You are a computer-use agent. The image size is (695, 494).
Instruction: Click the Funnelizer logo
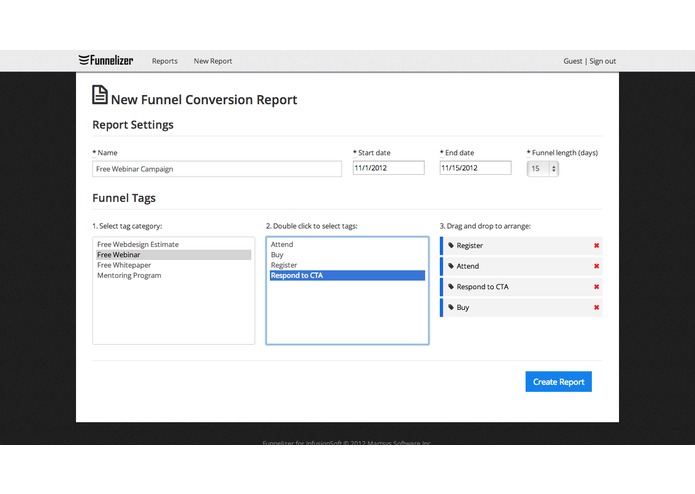point(106,60)
